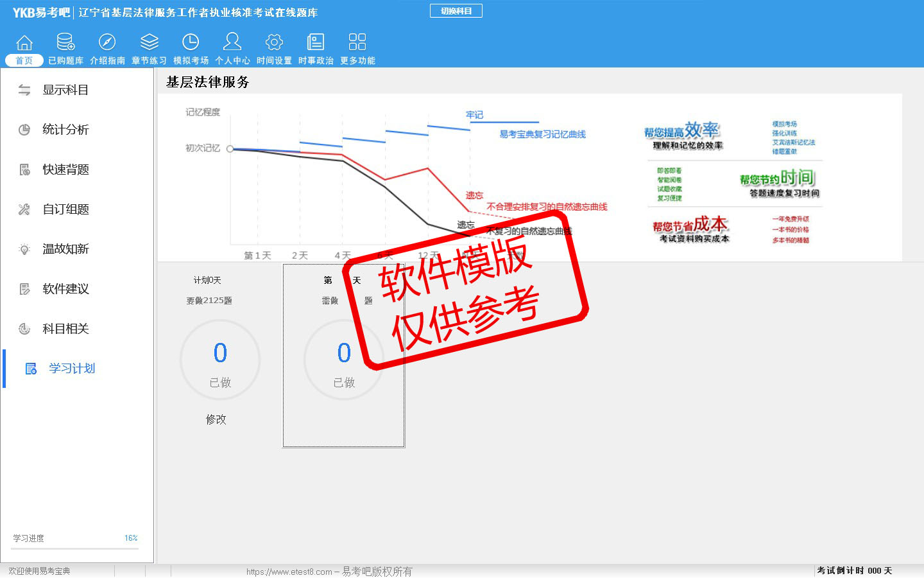Image resolution: width=924 pixels, height=578 pixels.
Task: Toggle 显示科目 in the sidebar
Action: pos(65,90)
